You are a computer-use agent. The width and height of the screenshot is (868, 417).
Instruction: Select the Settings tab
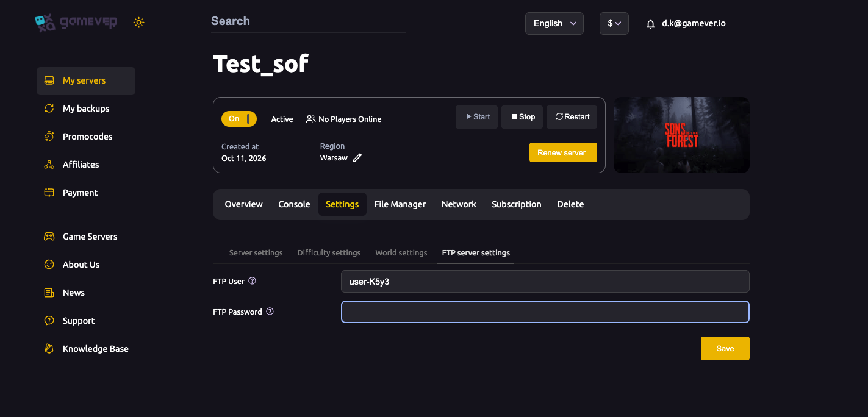(342, 204)
